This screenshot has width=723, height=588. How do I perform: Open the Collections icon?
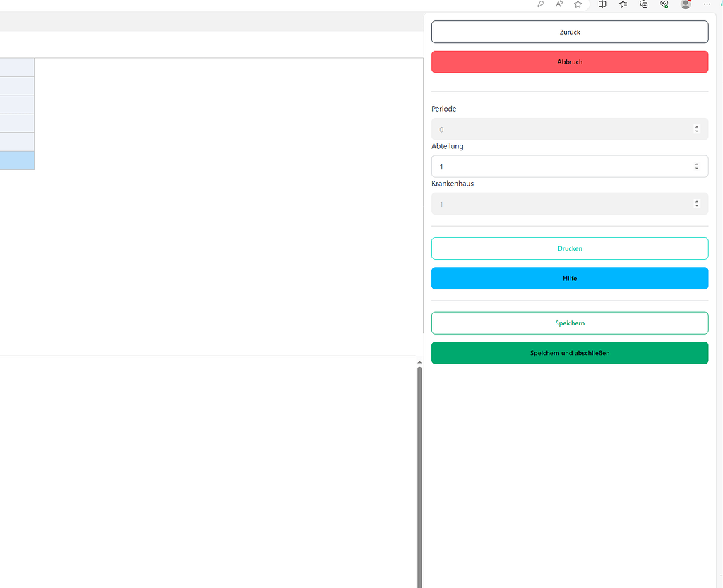pyautogui.click(x=643, y=5)
